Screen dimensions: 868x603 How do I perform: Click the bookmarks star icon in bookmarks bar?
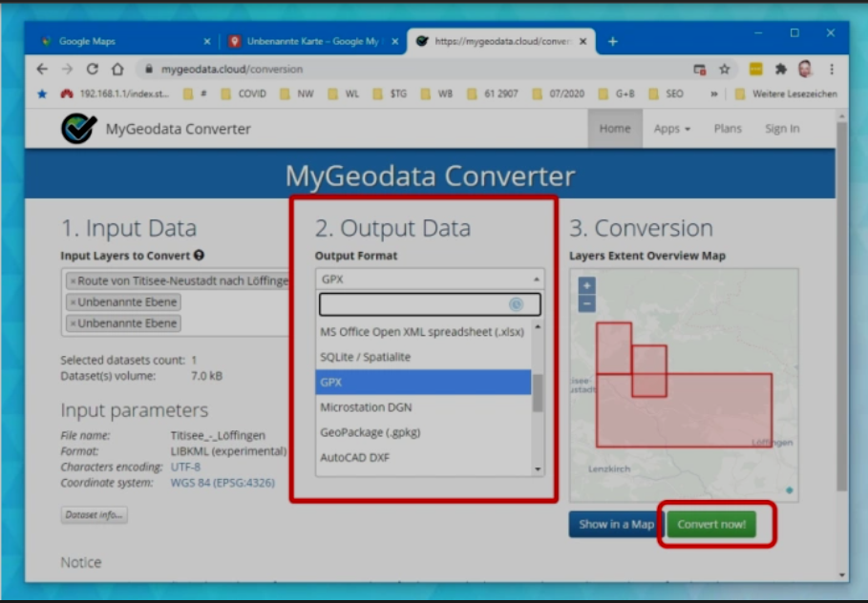(42, 94)
